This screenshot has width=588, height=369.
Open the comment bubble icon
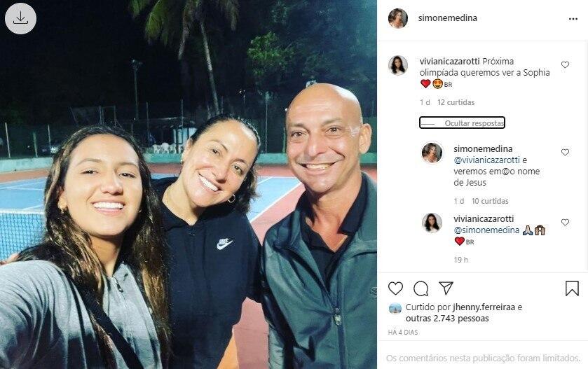tap(421, 288)
